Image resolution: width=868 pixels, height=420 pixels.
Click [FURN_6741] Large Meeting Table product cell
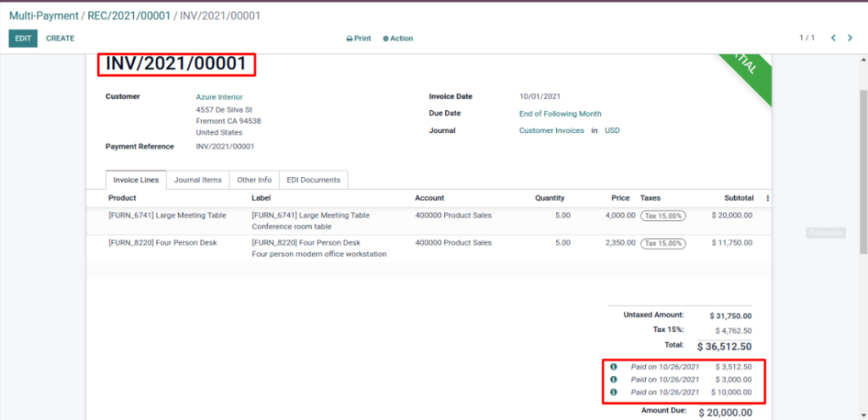point(167,216)
